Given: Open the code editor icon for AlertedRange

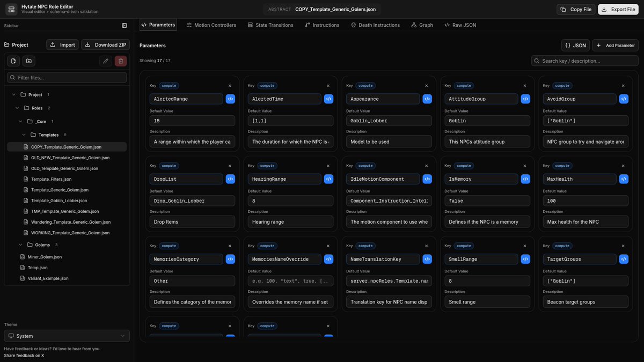Looking at the screenshot, I should pyautogui.click(x=230, y=99).
